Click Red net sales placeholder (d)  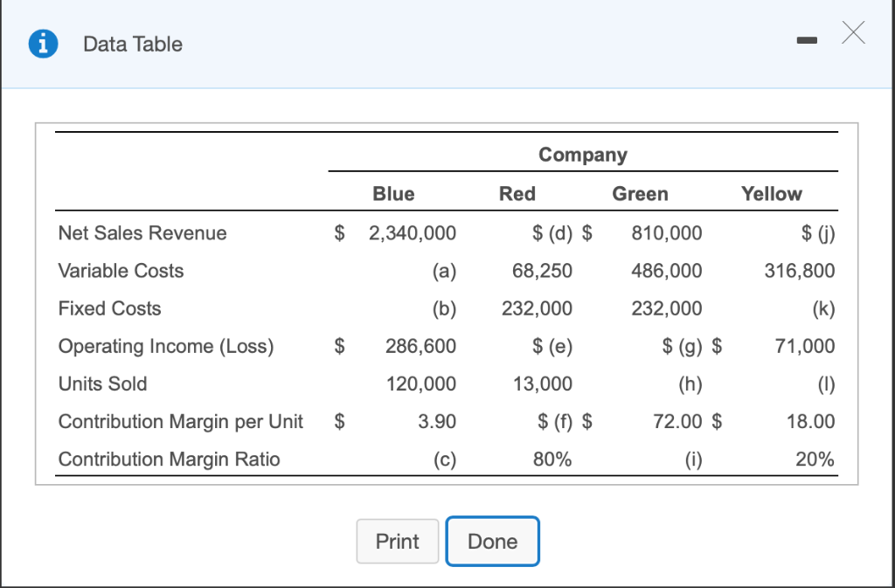click(x=552, y=232)
